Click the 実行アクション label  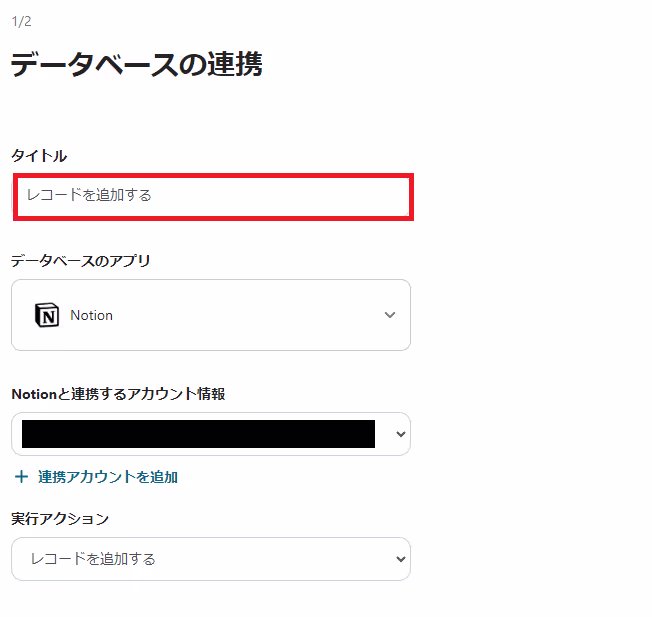[60, 518]
